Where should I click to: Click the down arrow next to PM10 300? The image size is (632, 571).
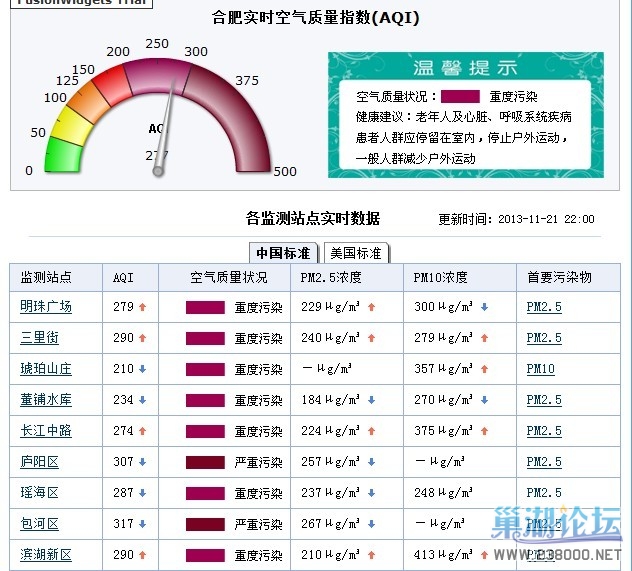pyautogui.click(x=484, y=307)
